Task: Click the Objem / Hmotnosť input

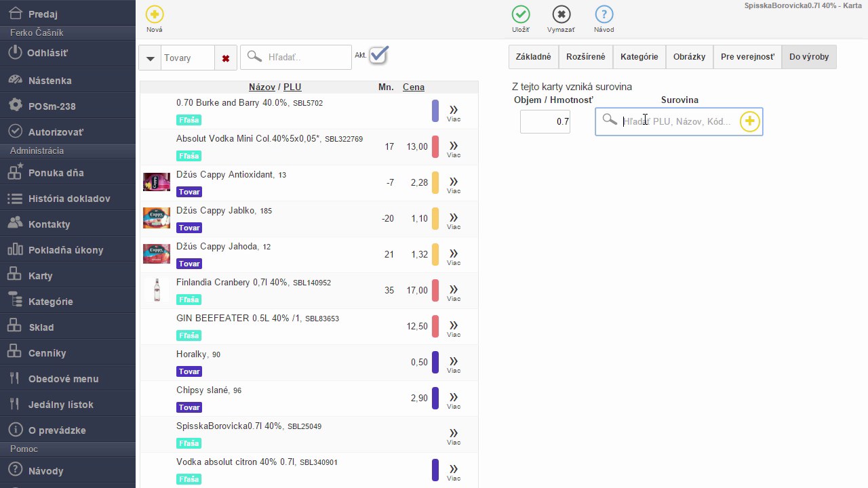Action: click(545, 122)
